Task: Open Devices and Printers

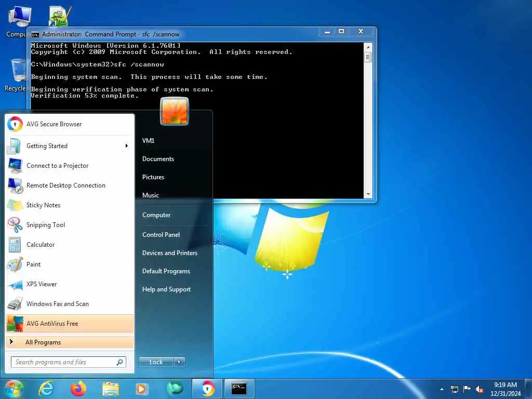Action: 170,253
